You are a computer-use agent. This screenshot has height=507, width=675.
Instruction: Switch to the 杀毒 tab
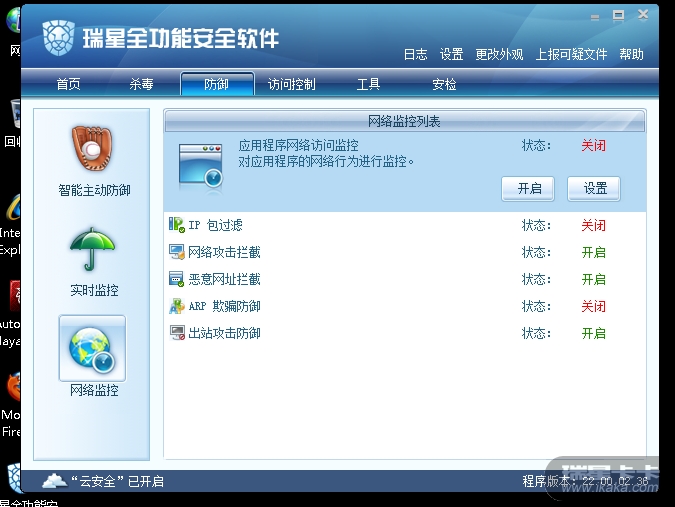(x=142, y=84)
